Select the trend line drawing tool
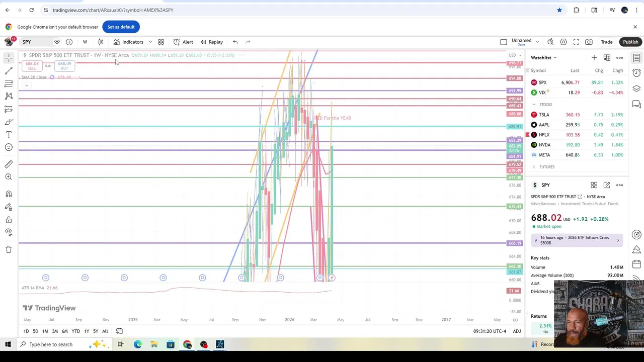The image size is (644, 362). [9, 71]
